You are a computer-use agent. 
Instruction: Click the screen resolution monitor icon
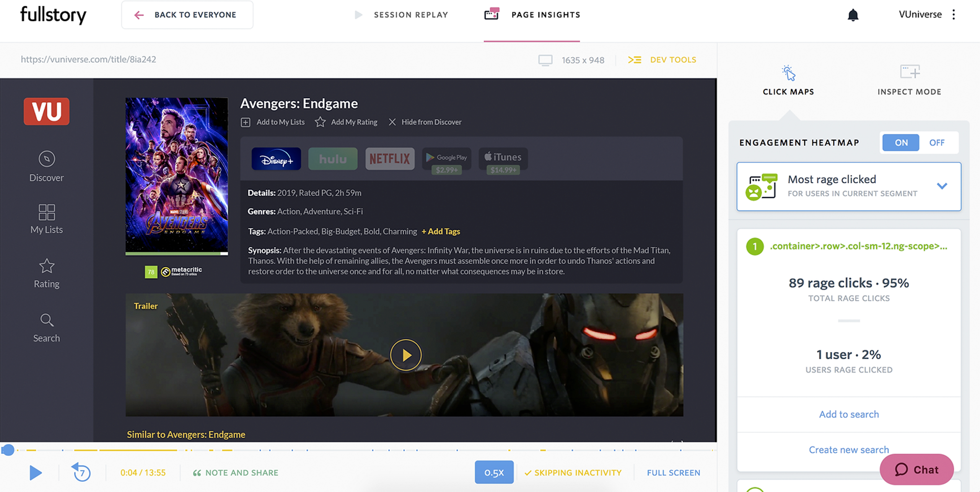[x=545, y=60]
